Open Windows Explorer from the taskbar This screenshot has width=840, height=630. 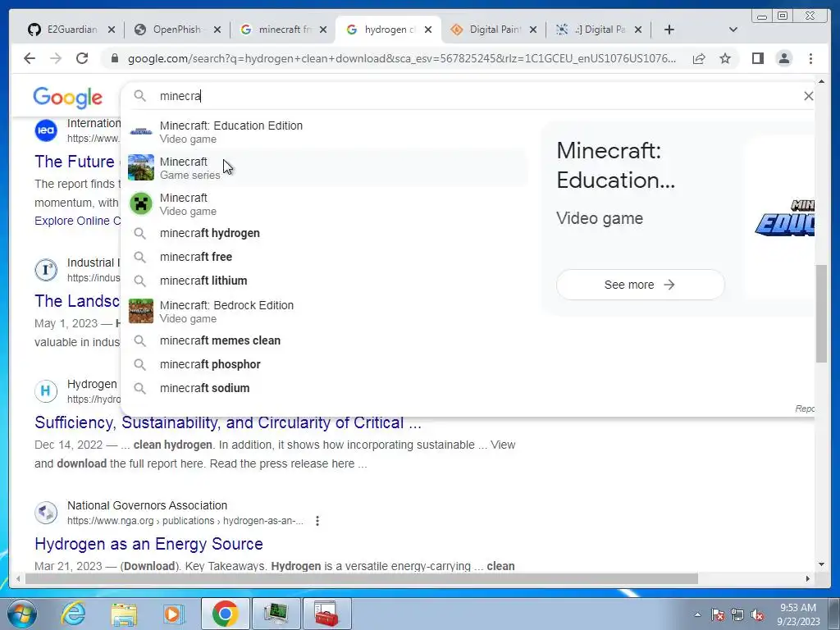pos(124,614)
